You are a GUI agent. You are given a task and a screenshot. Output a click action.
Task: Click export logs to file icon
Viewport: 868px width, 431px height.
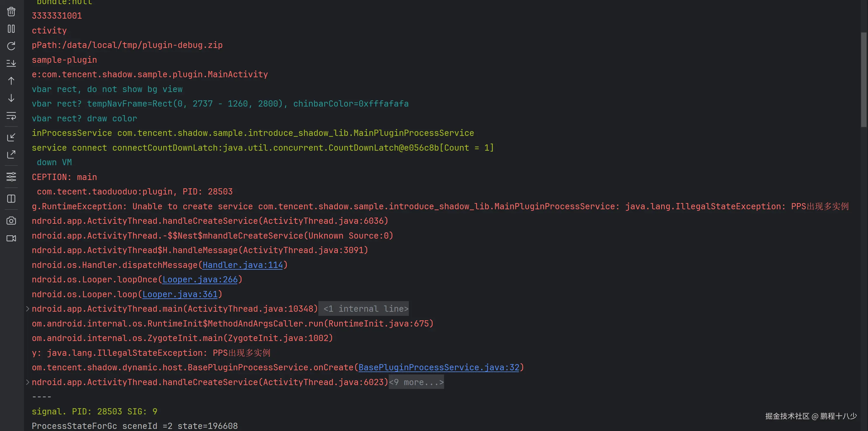click(11, 155)
